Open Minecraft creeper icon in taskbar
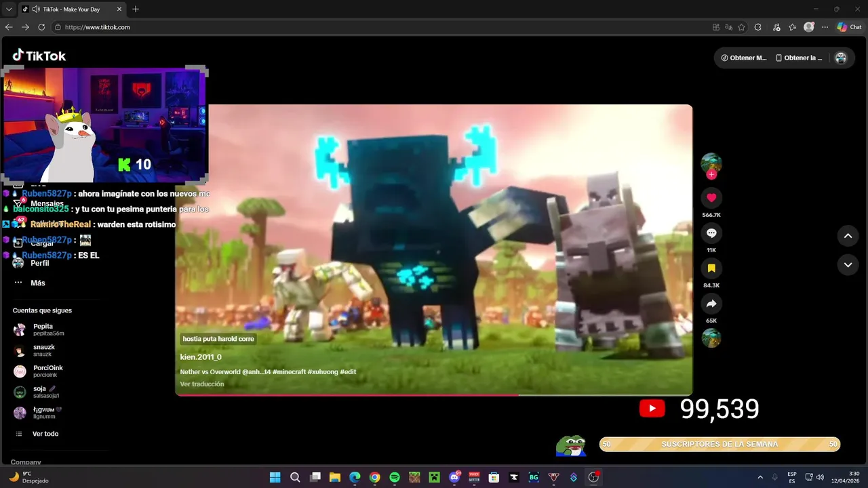Image resolution: width=868 pixels, height=488 pixels. pos(434,477)
